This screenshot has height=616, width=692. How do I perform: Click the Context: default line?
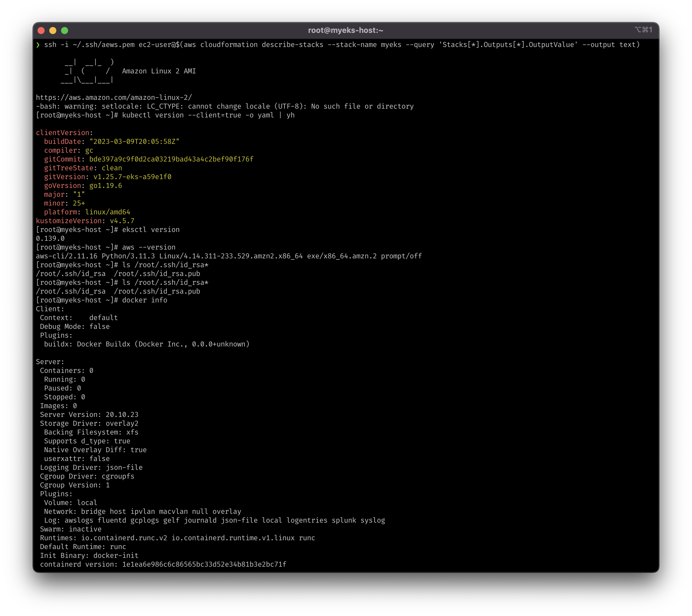click(x=79, y=318)
